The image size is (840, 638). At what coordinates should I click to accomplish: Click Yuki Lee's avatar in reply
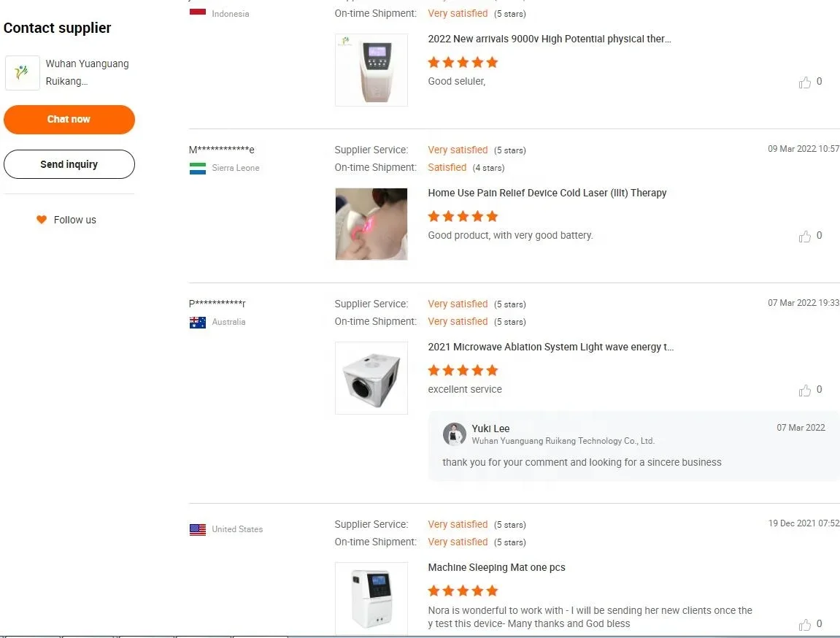point(454,434)
